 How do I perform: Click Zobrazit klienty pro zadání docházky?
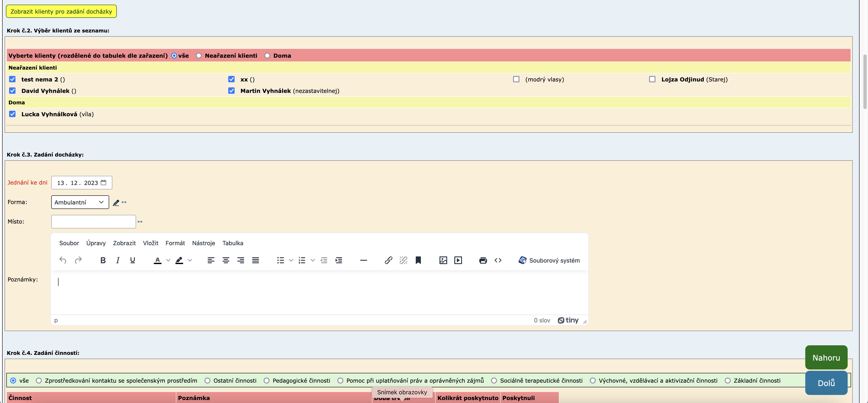click(61, 11)
